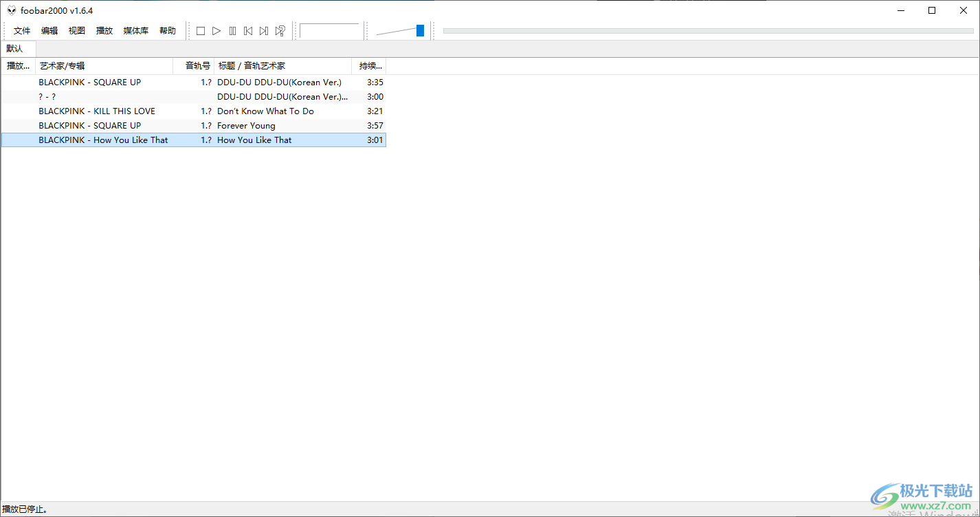Click the foobar2000 alien app icon
This screenshot has height=517, width=980.
click(12, 10)
